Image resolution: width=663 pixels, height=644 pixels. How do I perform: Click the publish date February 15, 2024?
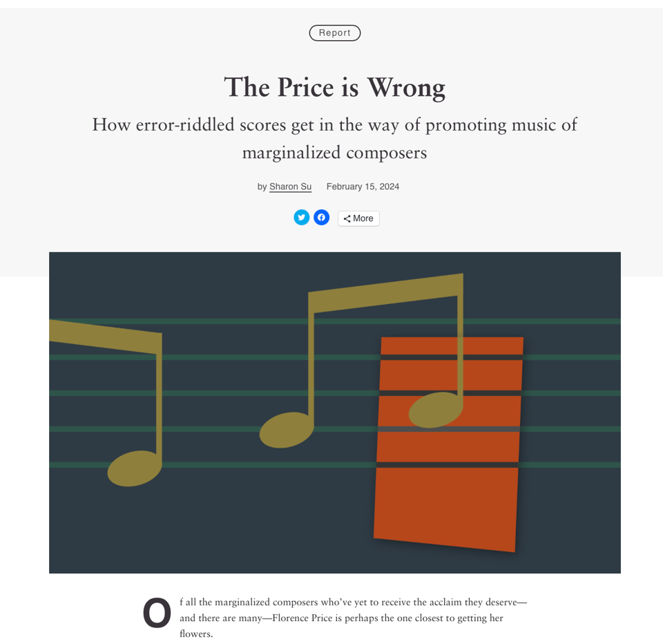pos(363,187)
